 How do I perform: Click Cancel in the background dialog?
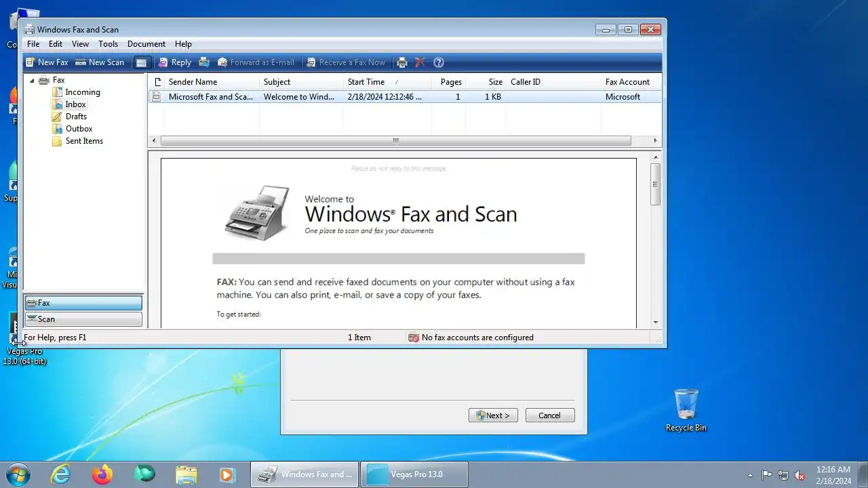pyautogui.click(x=550, y=415)
